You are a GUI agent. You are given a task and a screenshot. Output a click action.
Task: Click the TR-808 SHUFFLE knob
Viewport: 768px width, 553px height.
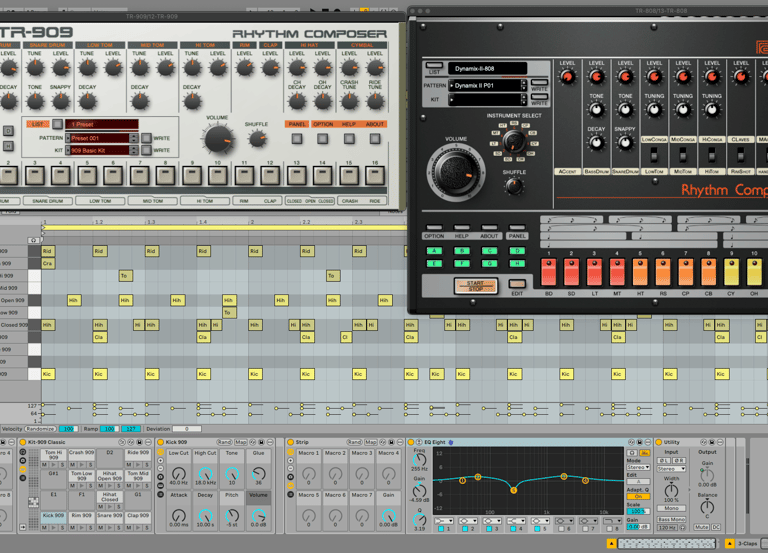[514, 186]
